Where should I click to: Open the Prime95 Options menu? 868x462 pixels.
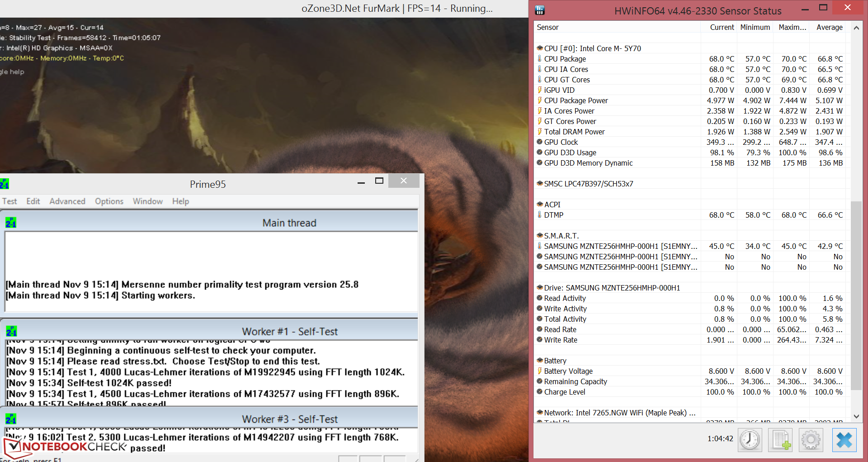109,201
